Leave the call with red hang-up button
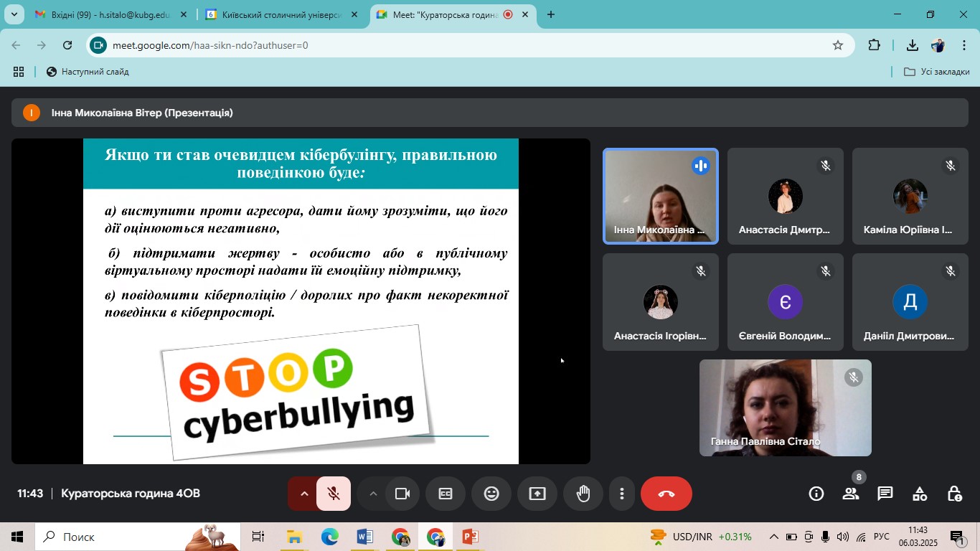 pos(666,494)
